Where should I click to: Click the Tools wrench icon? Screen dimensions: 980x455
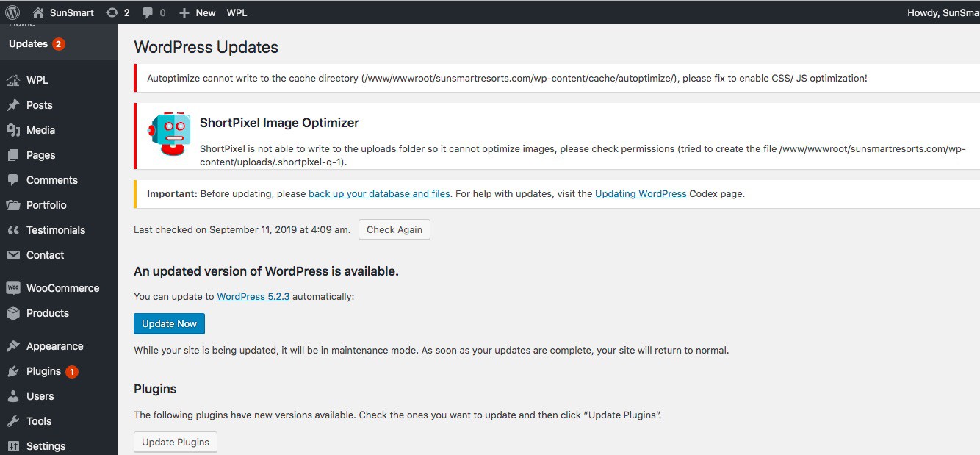[12, 420]
